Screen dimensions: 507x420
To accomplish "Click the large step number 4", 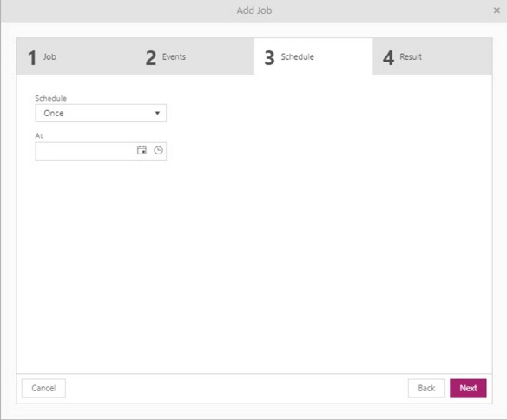I will point(388,58).
